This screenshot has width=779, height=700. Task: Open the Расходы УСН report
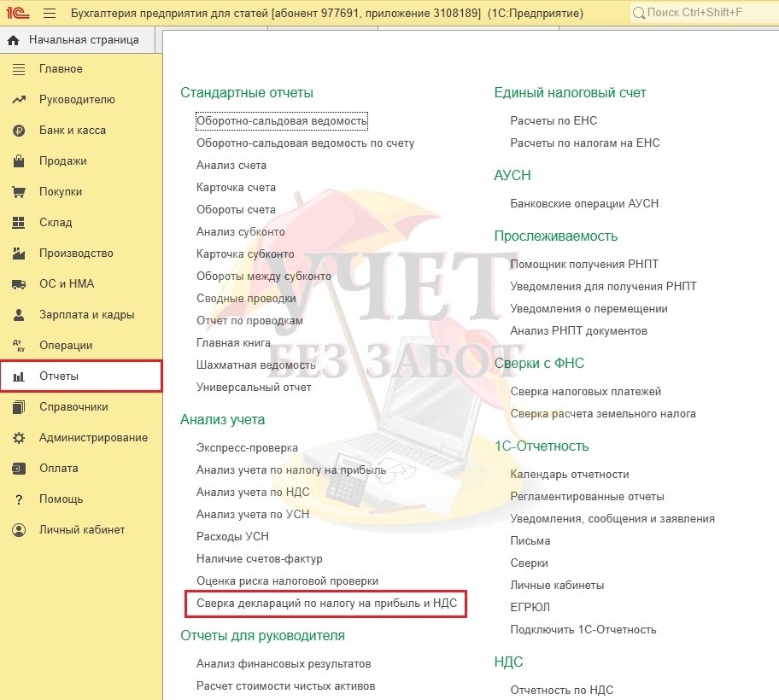coord(232,537)
